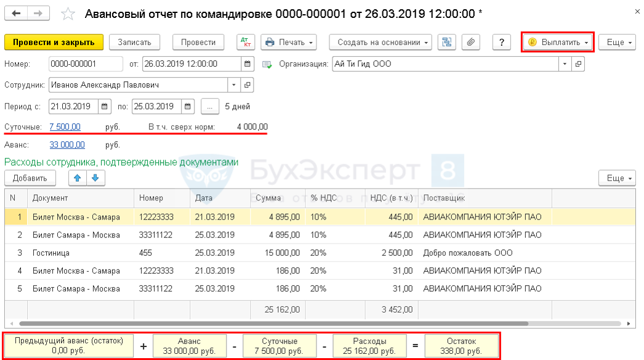Click 2 500,00 НДС cell
Screen dimensions: 644x360
392,253
